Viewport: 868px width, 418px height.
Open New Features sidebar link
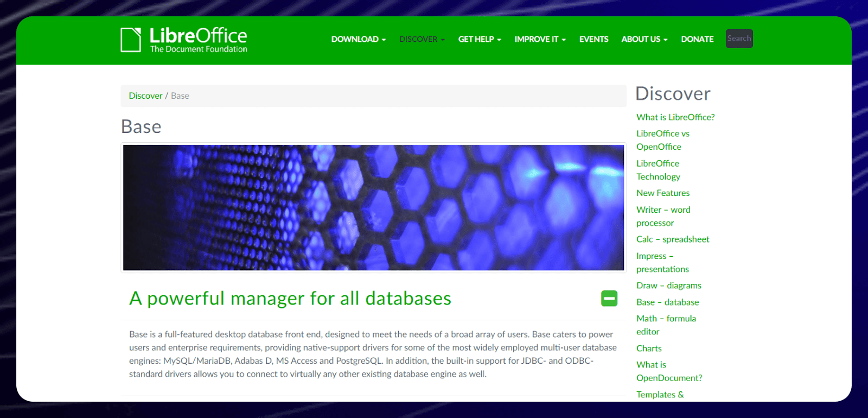(x=663, y=193)
